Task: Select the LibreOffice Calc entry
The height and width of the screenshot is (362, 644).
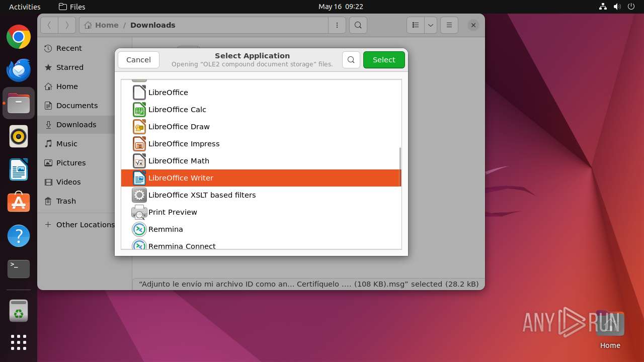Action: coord(261,110)
